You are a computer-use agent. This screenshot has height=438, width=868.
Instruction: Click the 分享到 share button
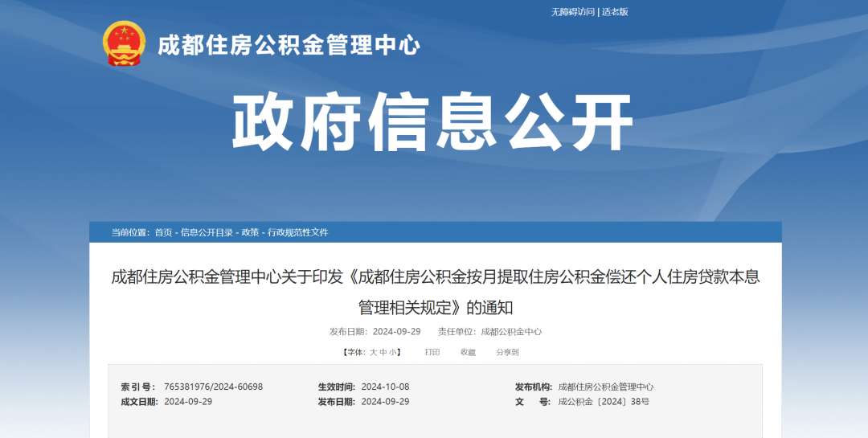(x=507, y=352)
